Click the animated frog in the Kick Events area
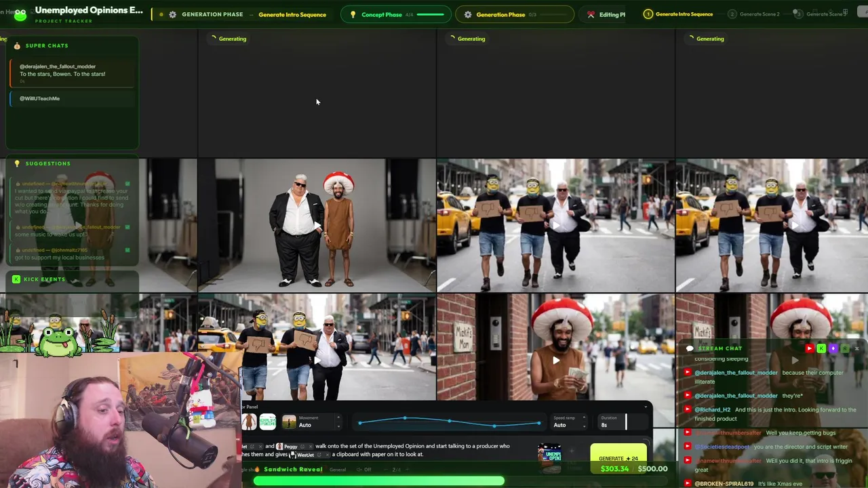Screen dimensions: 868x488 [58, 341]
